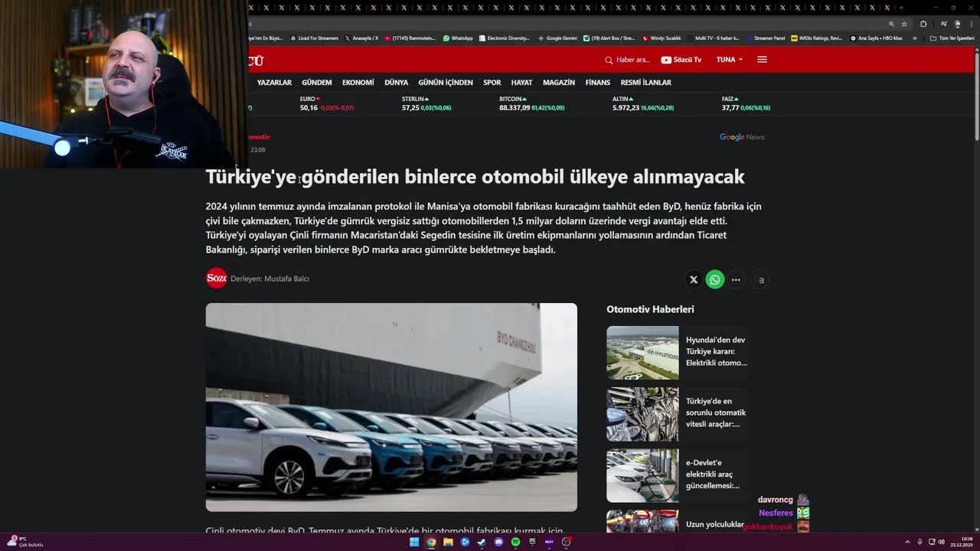Open Spotify from taskbar
The image size is (980, 551).
pyautogui.click(x=515, y=542)
